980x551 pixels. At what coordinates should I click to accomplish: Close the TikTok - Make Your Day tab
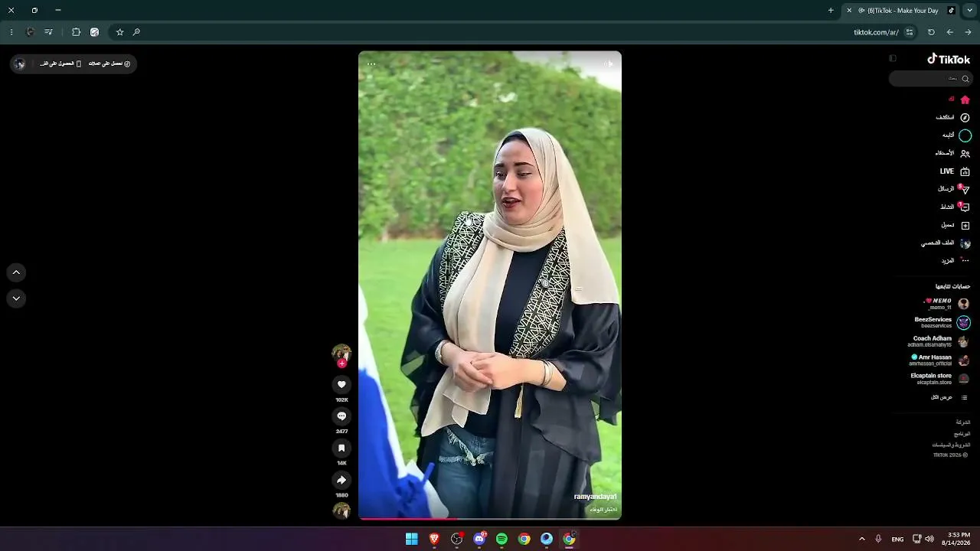[849, 11]
